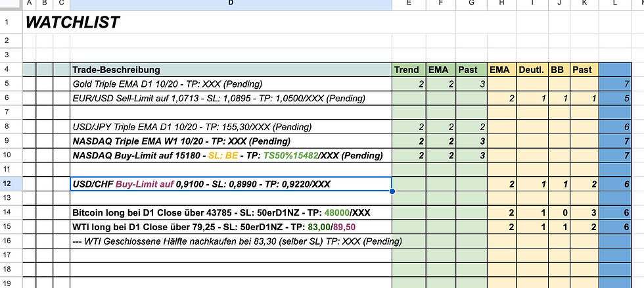Select the Gold Triple EMA D1 row text
The width and height of the screenshot is (644, 288).
click(x=167, y=84)
